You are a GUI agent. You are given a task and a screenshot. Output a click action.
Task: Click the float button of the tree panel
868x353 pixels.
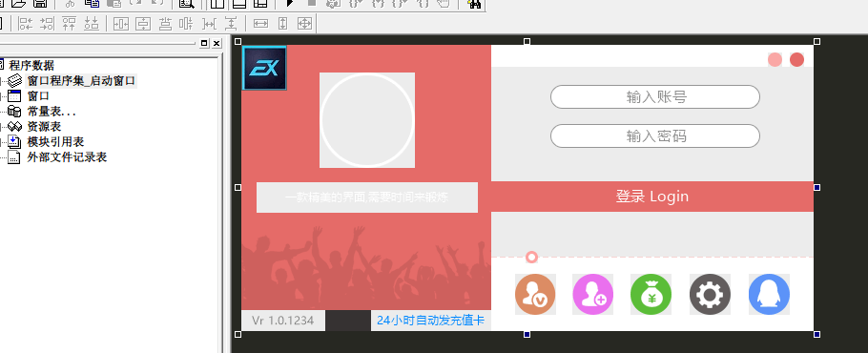click(x=205, y=43)
